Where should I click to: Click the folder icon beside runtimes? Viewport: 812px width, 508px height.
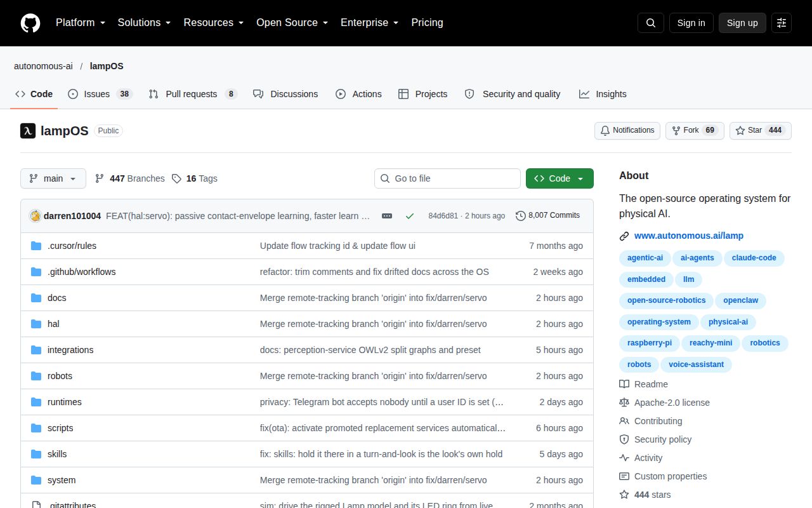(36, 402)
